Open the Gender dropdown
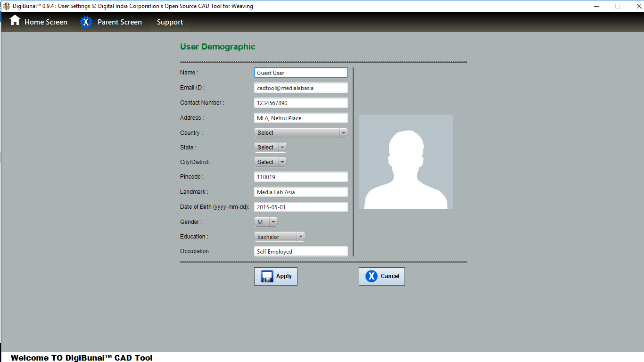 [266, 222]
